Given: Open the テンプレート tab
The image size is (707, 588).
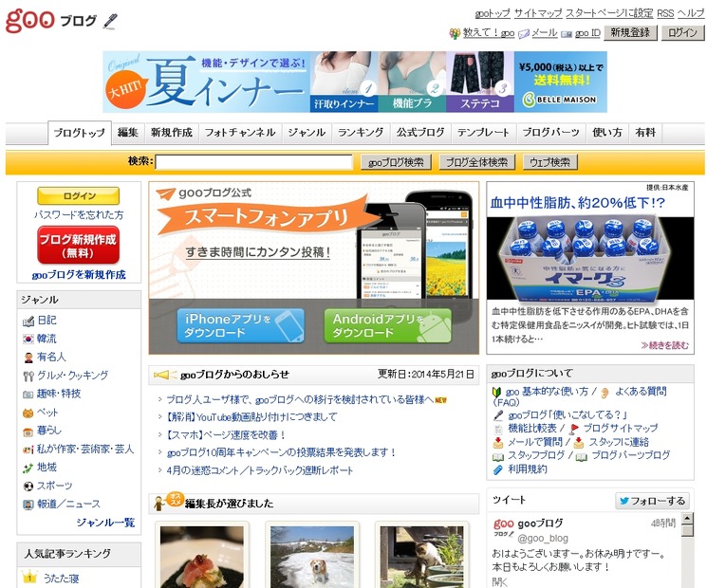Looking at the screenshot, I should click(483, 133).
